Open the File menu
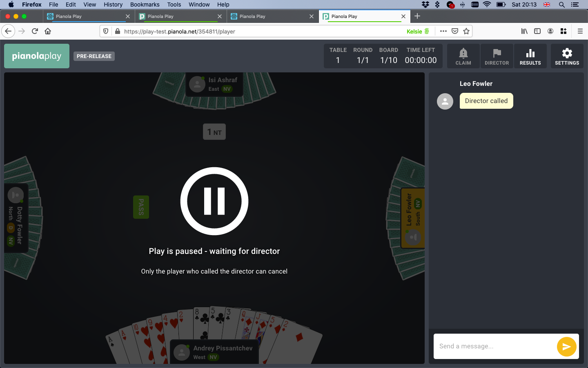Screen dimensions: 588x368 pyautogui.click(x=53, y=4)
